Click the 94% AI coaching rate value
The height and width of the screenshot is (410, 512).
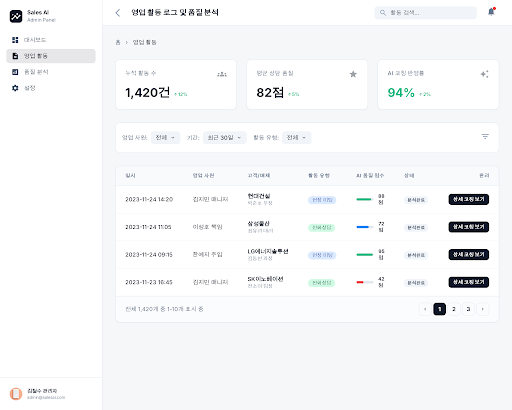[401, 93]
